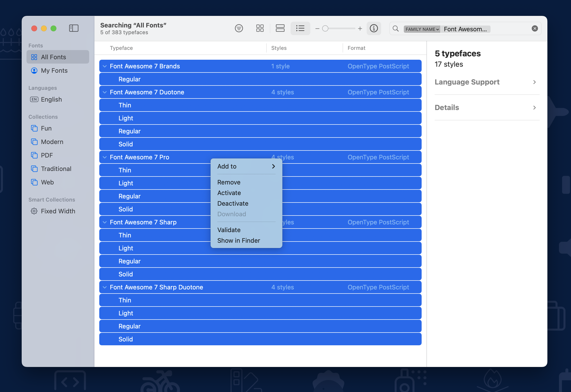The image size is (571, 392).
Task: Choose Show in Finder from the context menu
Action: [x=239, y=241]
